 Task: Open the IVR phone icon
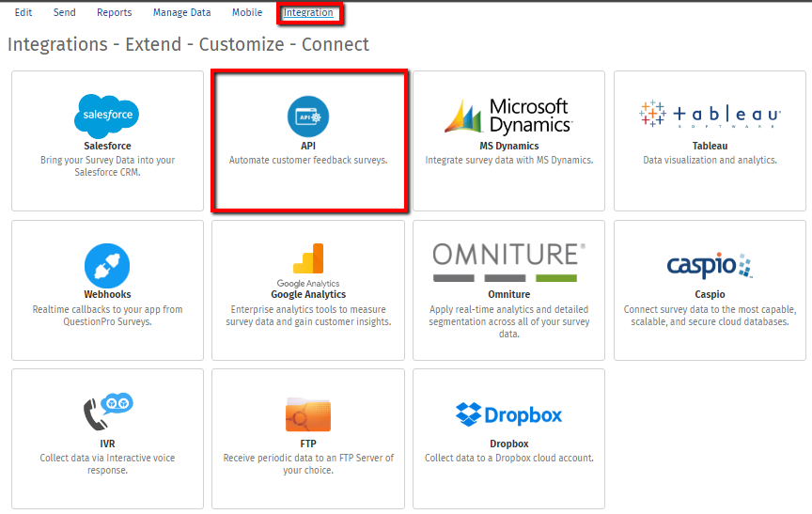(x=108, y=412)
